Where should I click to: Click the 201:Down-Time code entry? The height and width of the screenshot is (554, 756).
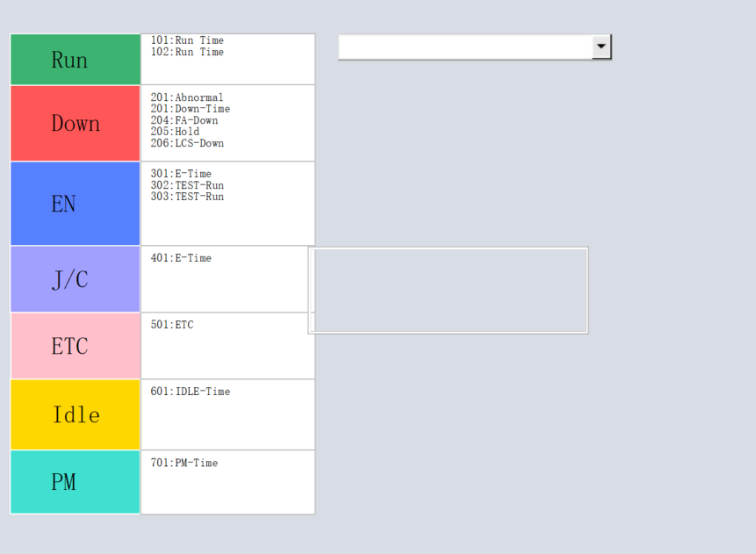click(x=191, y=109)
